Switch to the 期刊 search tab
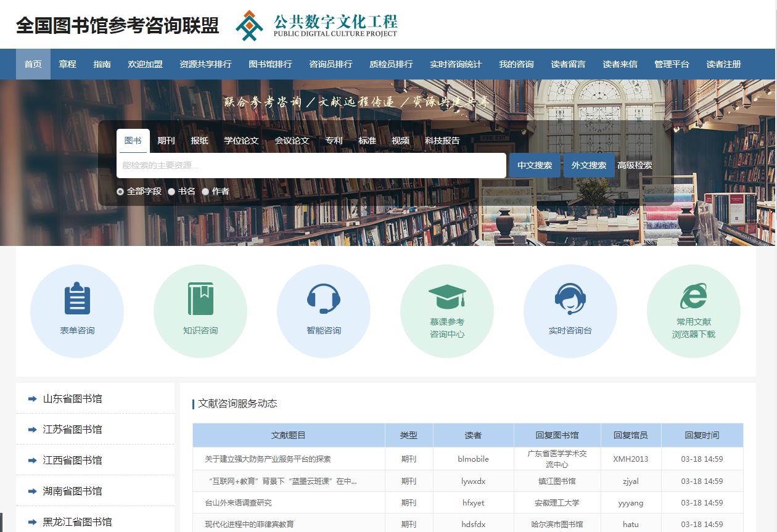The height and width of the screenshot is (532, 777). (x=166, y=141)
